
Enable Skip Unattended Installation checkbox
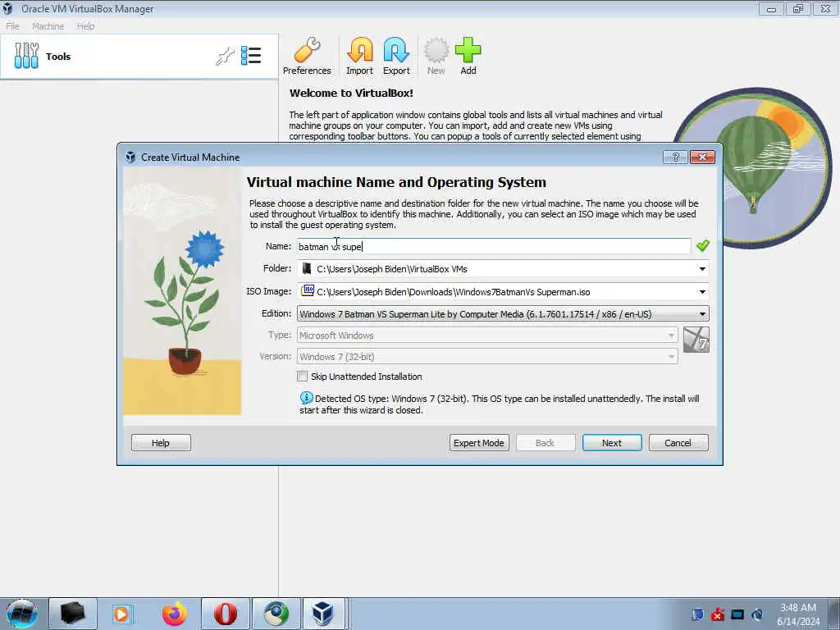pyautogui.click(x=302, y=376)
